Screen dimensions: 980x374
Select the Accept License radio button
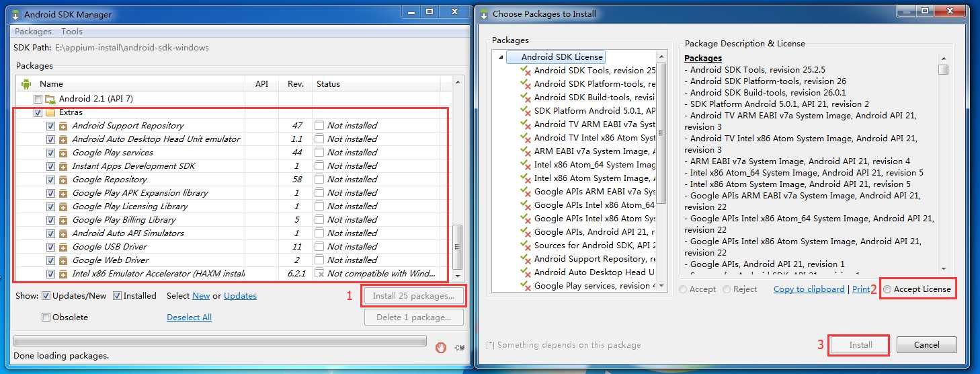coord(887,289)
